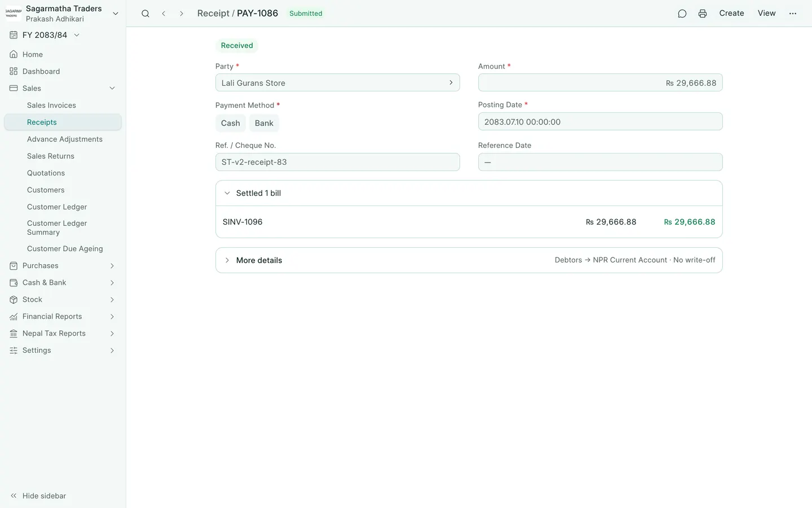812x508 pixels.
Task: Click the Create button
Action: (731, 13)
